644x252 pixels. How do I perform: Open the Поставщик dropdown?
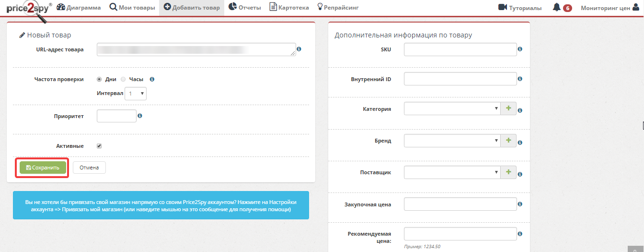pyautogui.click(x=452, y=172)
